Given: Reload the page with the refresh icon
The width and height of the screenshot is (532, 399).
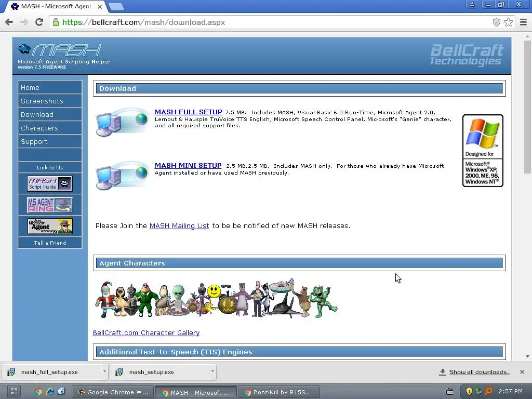Looking at the screenshot, I should (x=39, y=22).
